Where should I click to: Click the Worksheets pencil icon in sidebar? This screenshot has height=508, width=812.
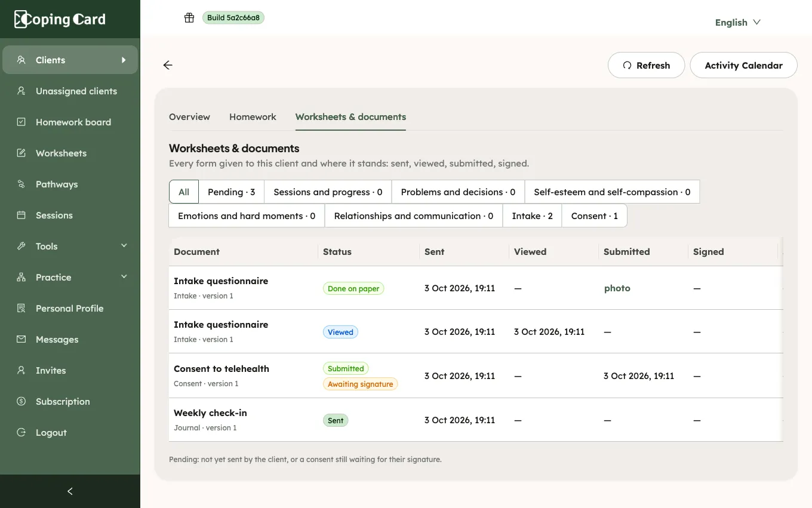click(21, 153)
